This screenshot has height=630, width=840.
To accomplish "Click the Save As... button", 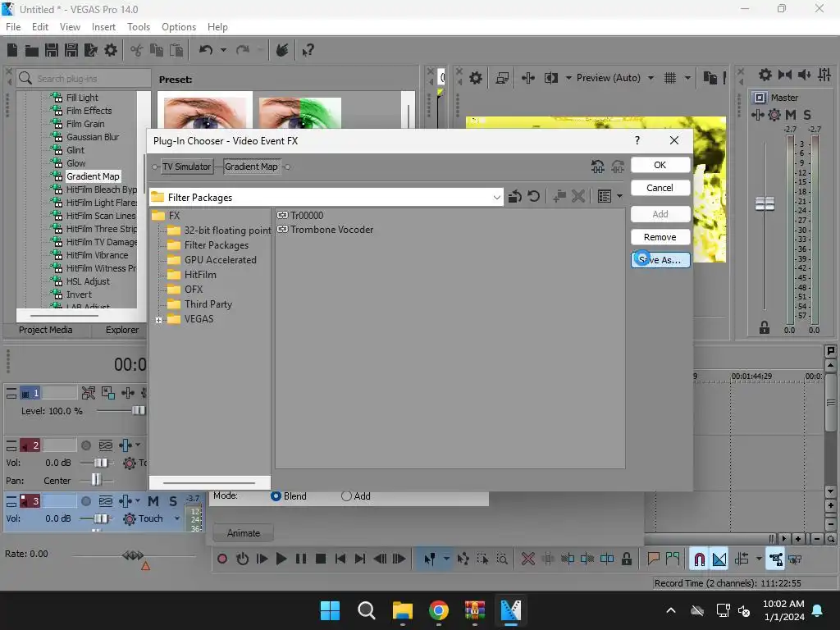I will click(x=660, y=260).
